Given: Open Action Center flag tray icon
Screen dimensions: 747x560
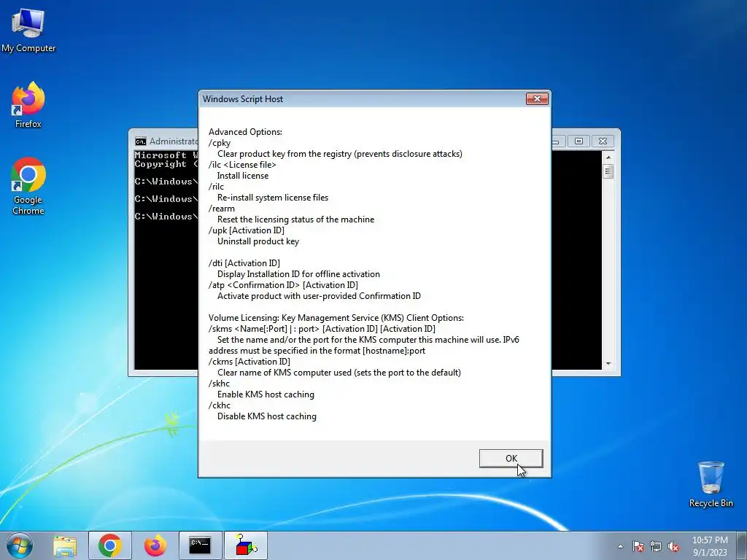Looking at the screenshot, I should [638, 546].
